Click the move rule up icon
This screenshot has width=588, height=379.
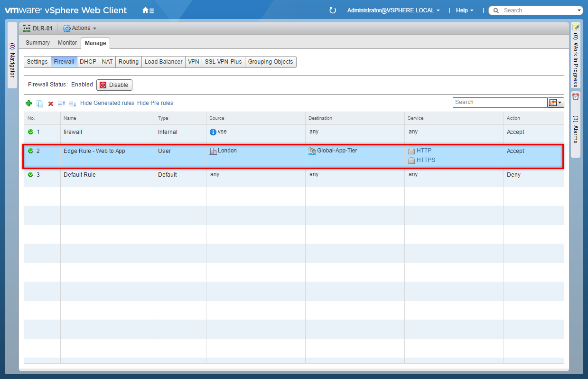click(61, 104)
